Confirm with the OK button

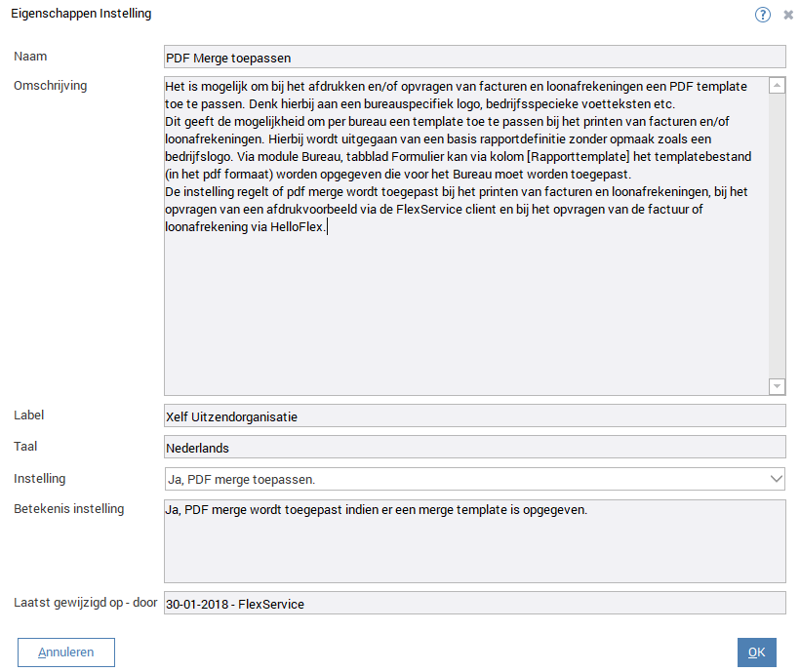[757, 652]
